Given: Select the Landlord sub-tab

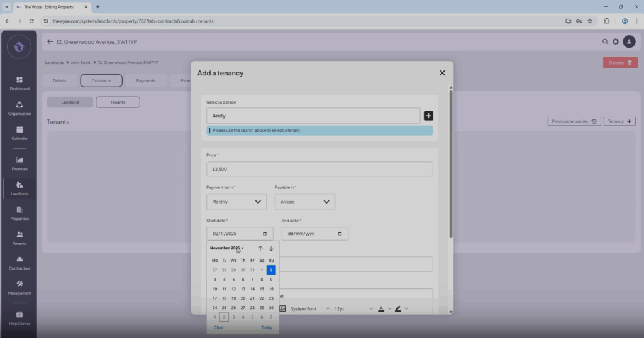Looking at the screenshot, I should [x=70, y=102].
